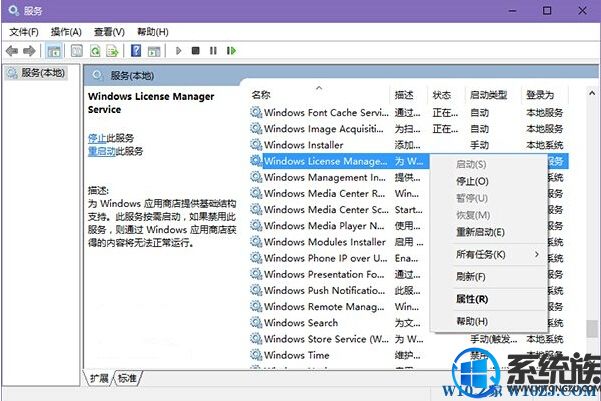Expand 所有任务(K) submenu arrow
Viewport: 601px width, 401px height.
[x=537, y=254]
